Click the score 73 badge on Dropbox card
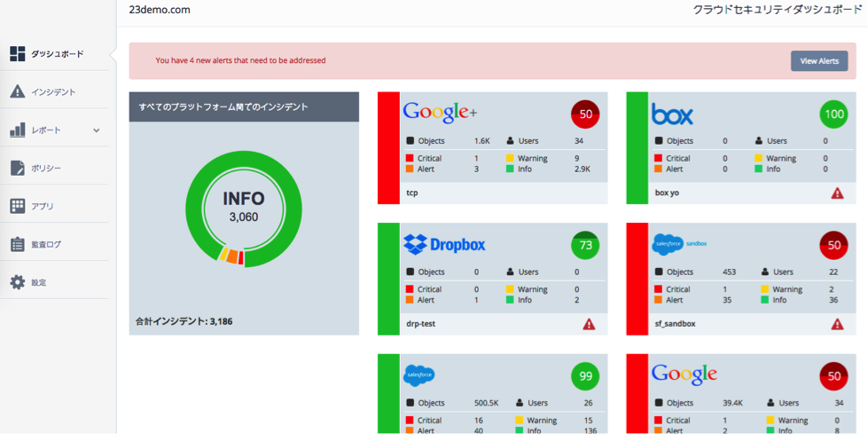This screenshot has width=868, height=434. point(585,246)
